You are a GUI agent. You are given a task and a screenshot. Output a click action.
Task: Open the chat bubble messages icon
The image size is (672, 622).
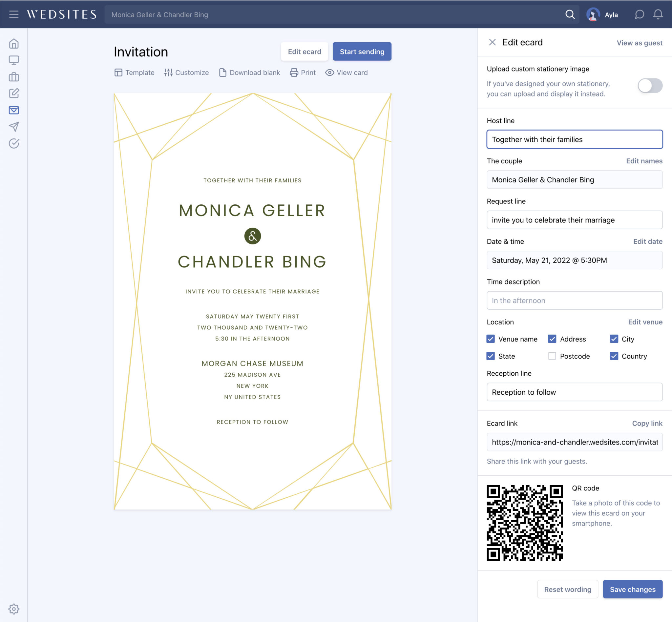pos(639,14)
